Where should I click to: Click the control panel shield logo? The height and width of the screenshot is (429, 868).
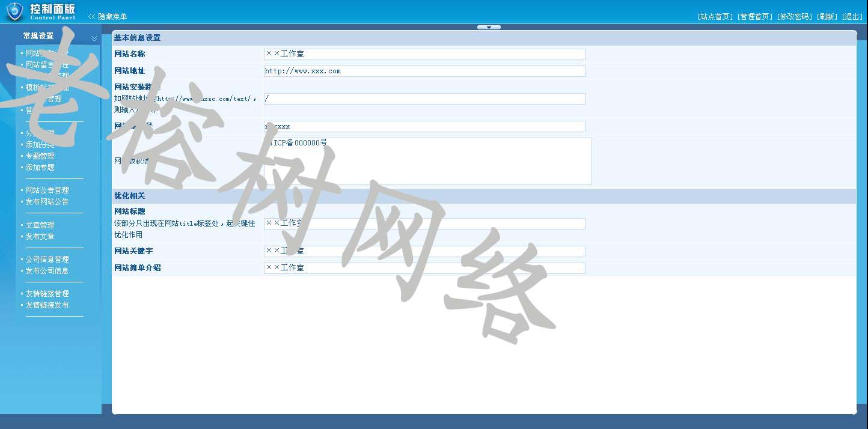(x=14, y=11)
